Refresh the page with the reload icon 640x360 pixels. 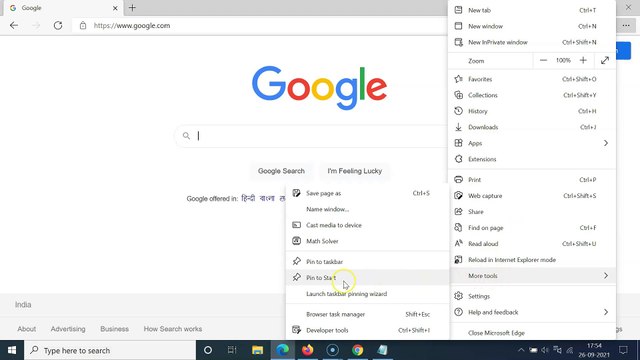tap(58, 25)
